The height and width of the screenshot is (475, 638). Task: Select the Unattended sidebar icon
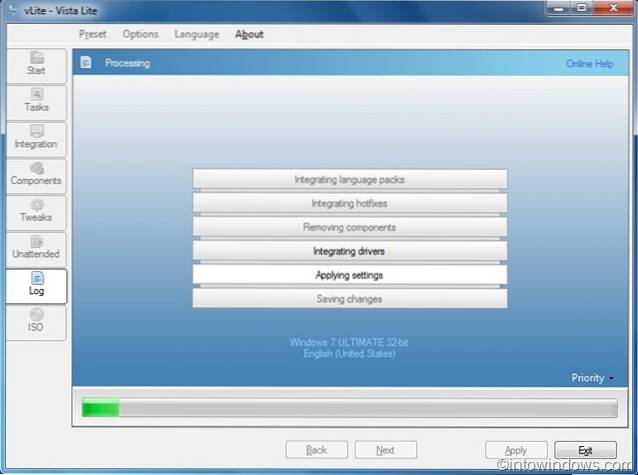pyautogui.click(x=36, y=242)
